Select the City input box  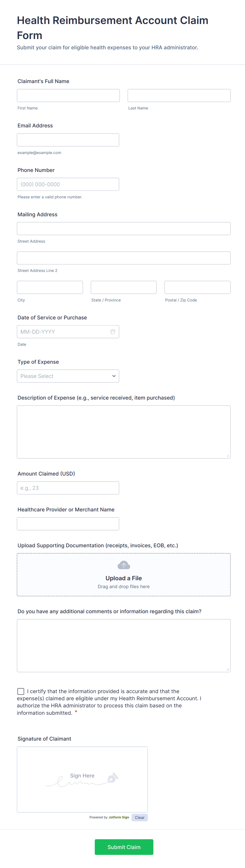[x=50, y=287]
